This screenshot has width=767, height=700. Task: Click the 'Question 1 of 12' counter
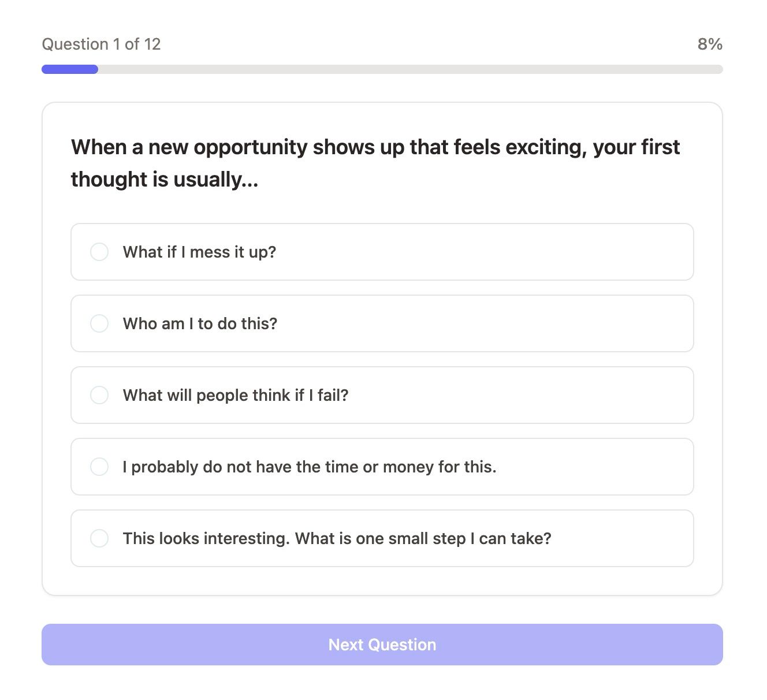pyautogui.click(x=101, y=44)
